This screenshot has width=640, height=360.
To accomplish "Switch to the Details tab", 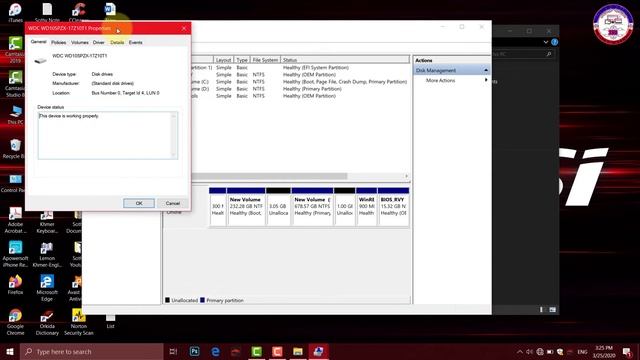I will (x=117, y=42).
